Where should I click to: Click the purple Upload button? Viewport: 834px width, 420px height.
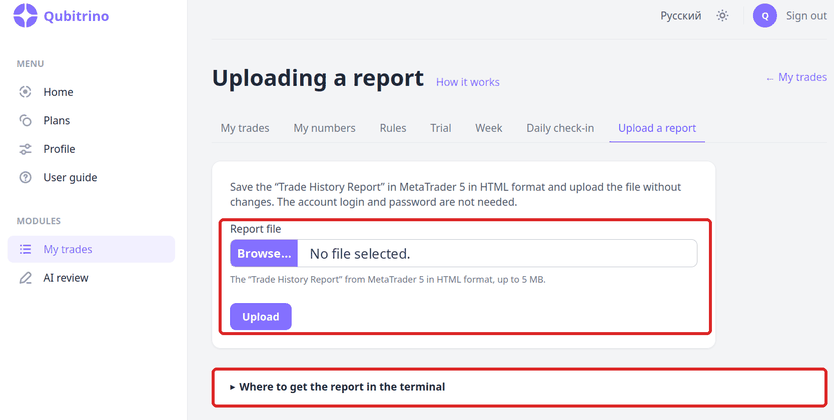pyautogui.click(x=261, y=317)
